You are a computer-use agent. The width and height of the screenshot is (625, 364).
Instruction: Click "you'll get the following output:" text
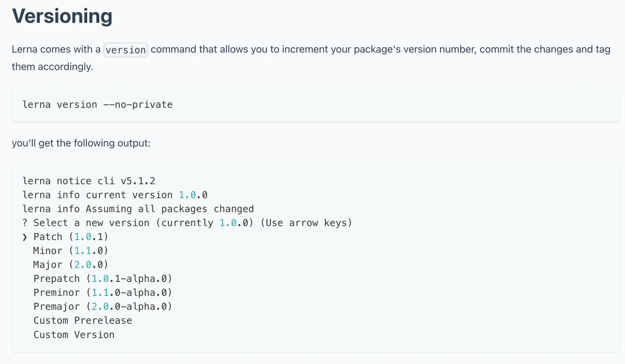[81, 144]
